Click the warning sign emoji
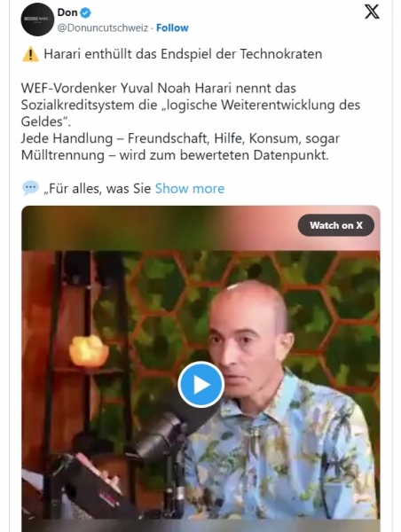 [x=30, y=54]
